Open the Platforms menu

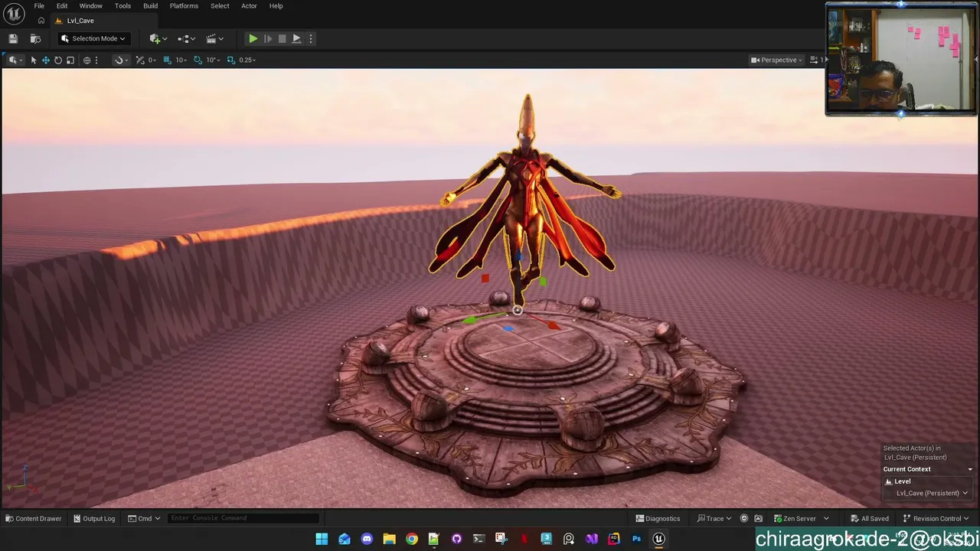pos(184,5)
